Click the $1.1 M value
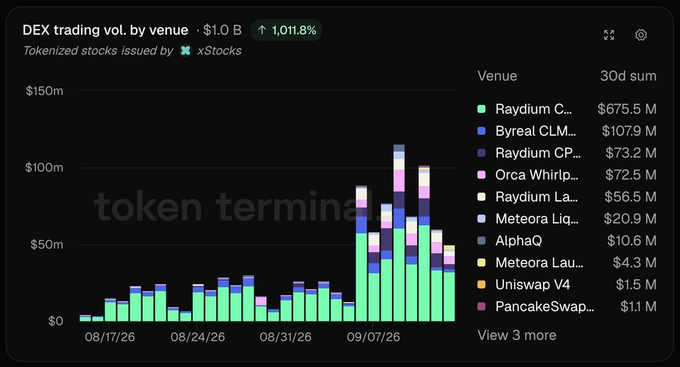 (638, 307)
